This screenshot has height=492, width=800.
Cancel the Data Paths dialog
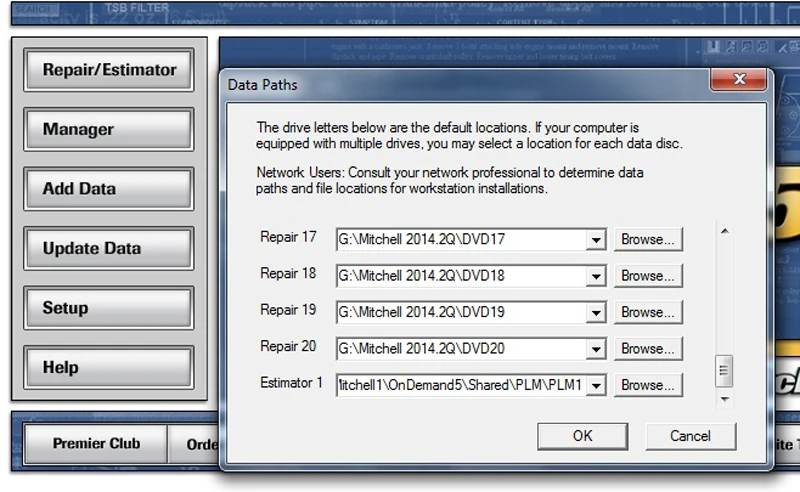[x=690, y=436]
